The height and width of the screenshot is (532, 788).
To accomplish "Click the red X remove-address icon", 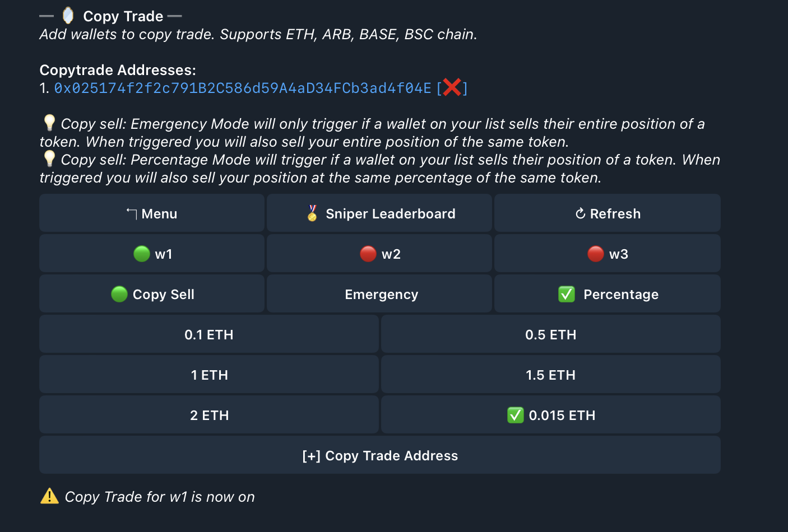I will (452, 88).
